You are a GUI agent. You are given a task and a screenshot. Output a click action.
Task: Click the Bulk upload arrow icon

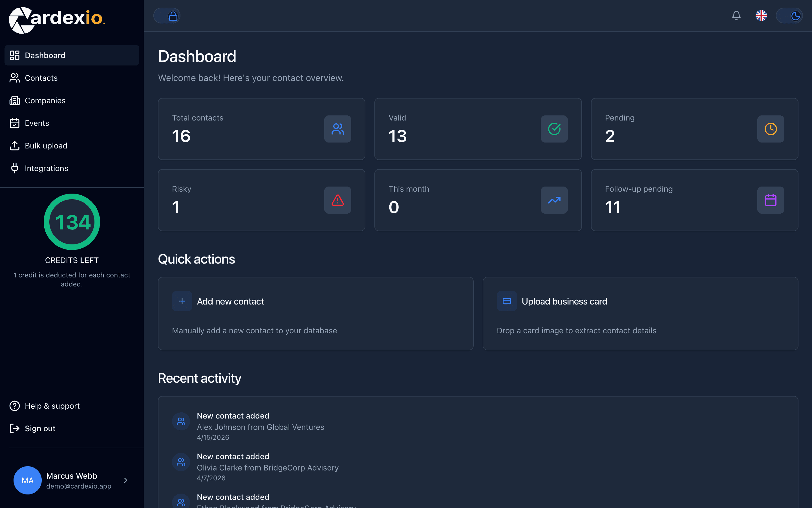(x=14, y=145)
